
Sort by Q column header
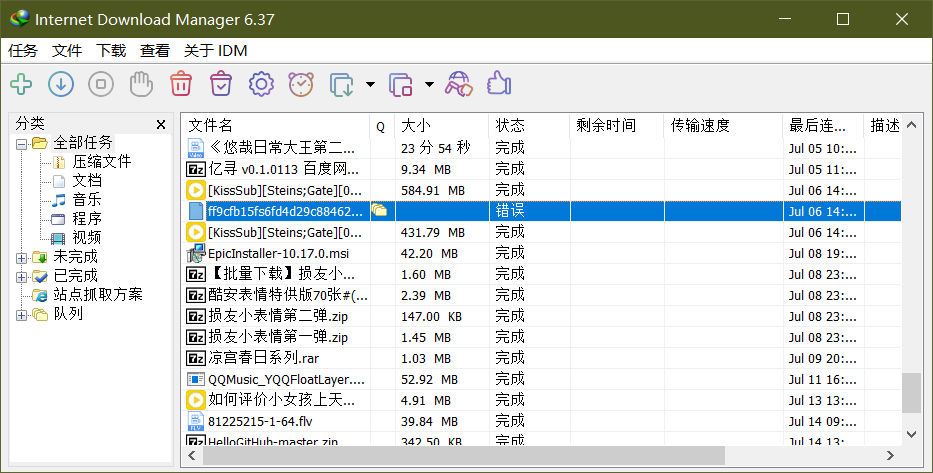coord(382,126)
